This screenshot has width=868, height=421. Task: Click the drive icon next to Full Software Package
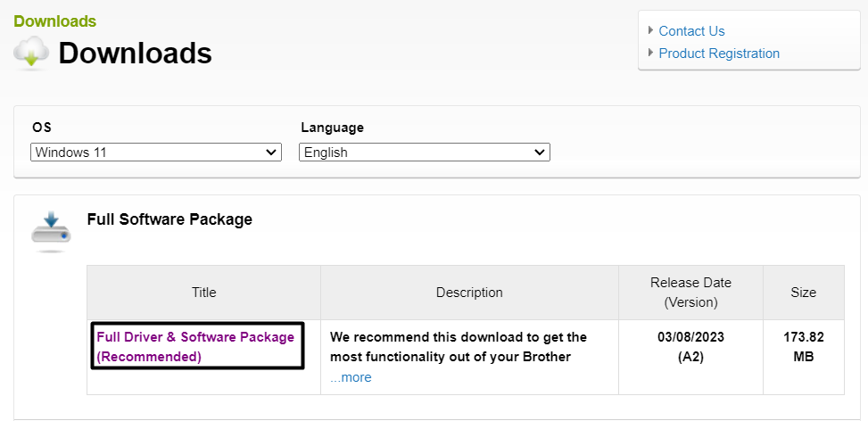pos(50,230)
